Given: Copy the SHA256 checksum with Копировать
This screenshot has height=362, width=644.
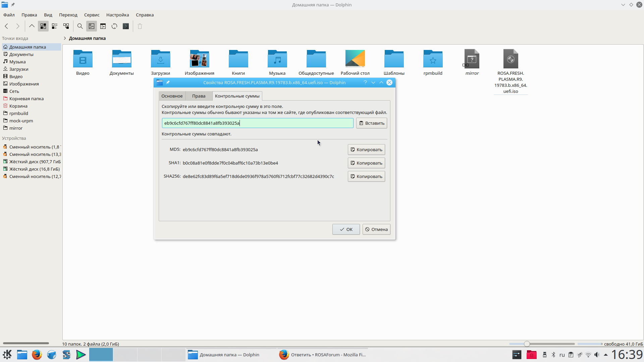Looking at the screenshot, I should [366, 176].
